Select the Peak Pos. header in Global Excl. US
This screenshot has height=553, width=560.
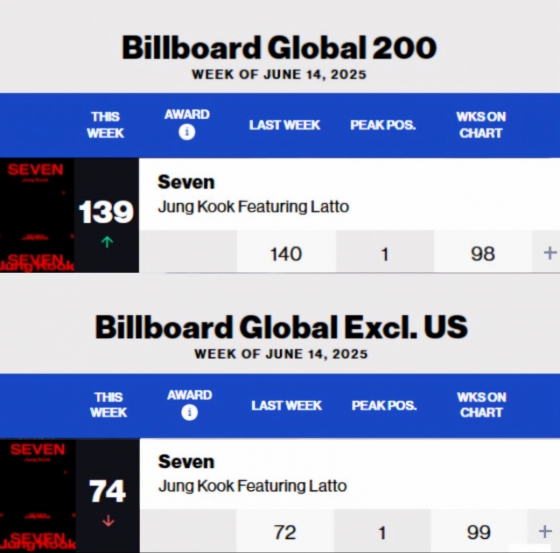384,405
